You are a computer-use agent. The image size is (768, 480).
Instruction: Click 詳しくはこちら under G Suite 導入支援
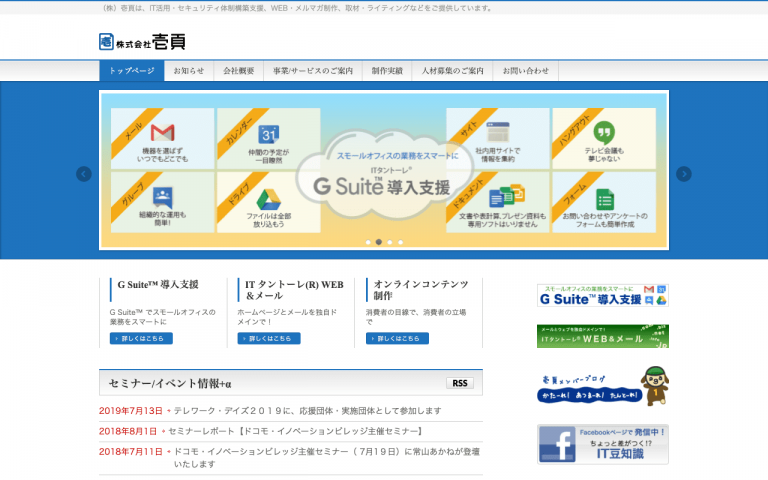tap(141, 338)
